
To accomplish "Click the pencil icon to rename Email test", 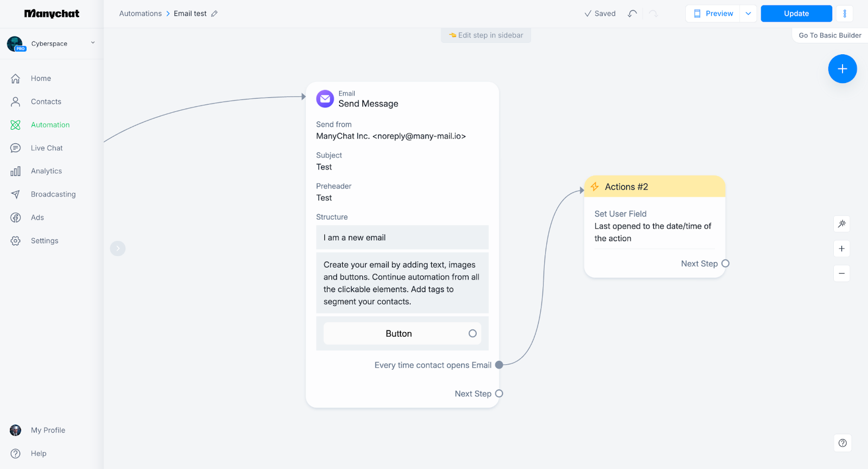I will (214, 14).
